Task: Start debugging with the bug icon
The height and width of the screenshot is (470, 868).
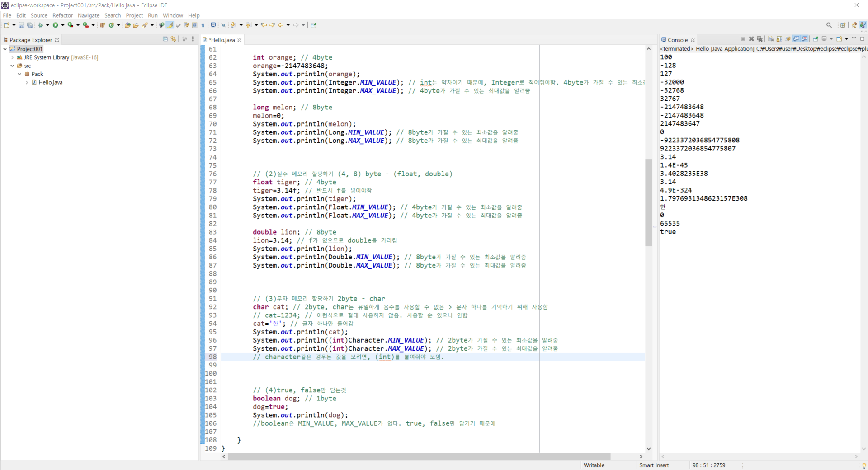Action: click(40, 25)
